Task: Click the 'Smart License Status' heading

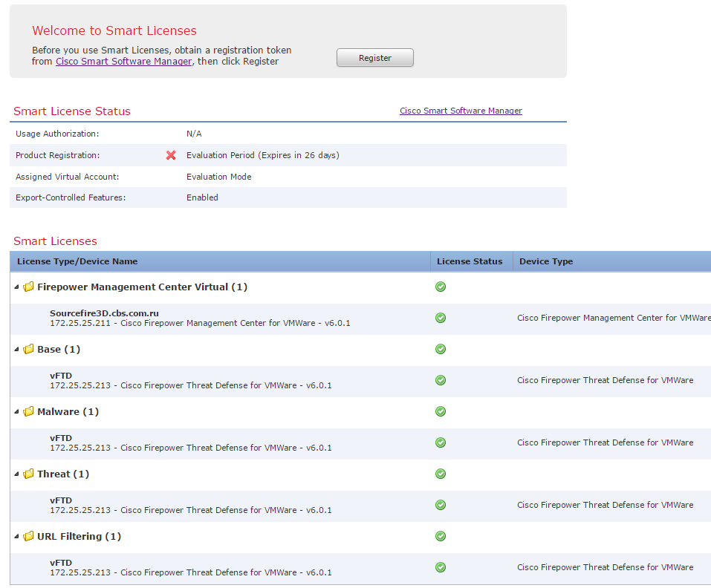Action: [x=71, y=111]
